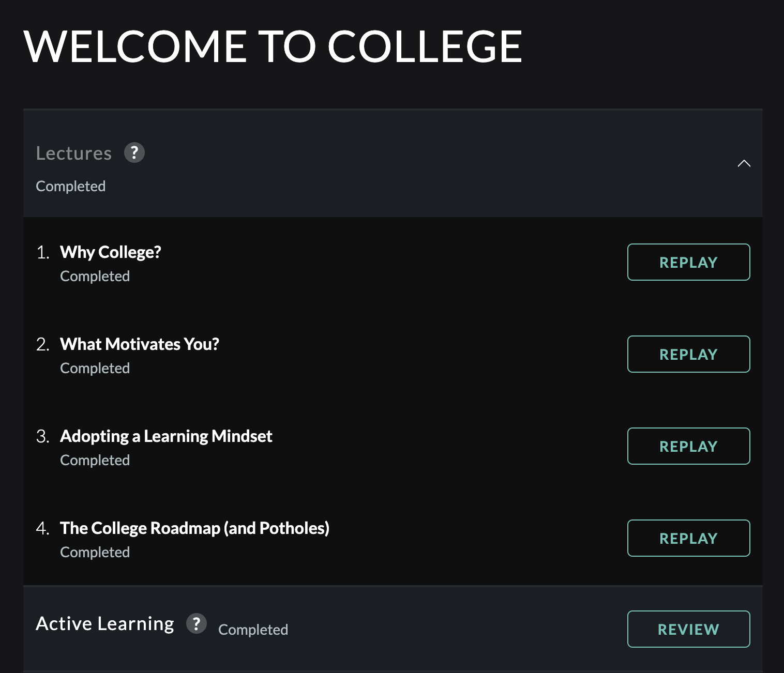784x673 pixels.
Task: Replay Adopting a Learning Mindset lecture
Action: [x=688, y=446]
